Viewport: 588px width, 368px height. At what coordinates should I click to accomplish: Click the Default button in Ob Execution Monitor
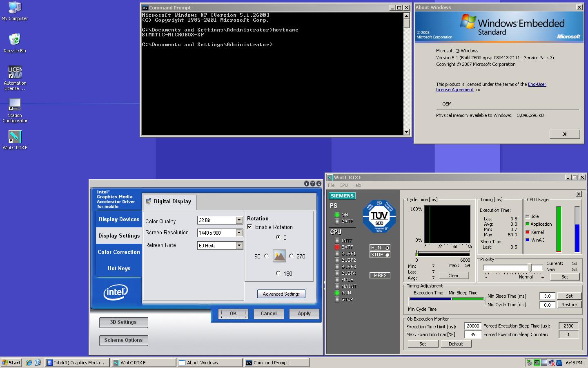click(x=456, y=344)
